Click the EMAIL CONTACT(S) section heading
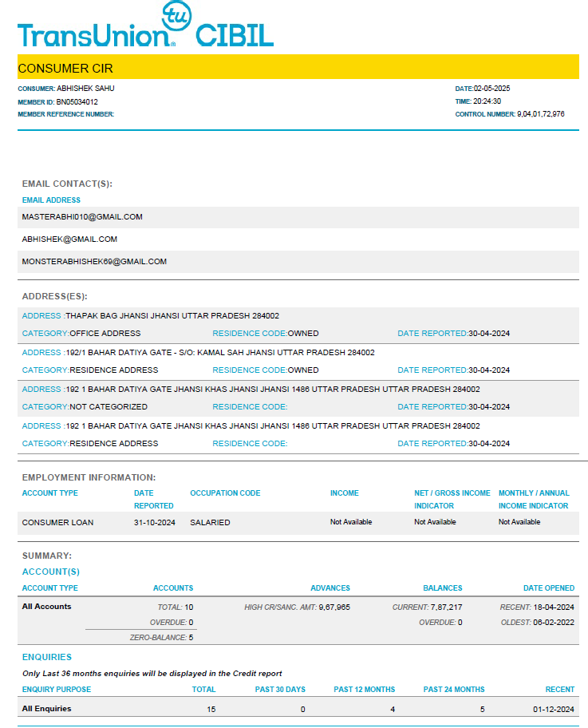Image resolution: width=588 pixels, height=728 pixels. point(67,184)
